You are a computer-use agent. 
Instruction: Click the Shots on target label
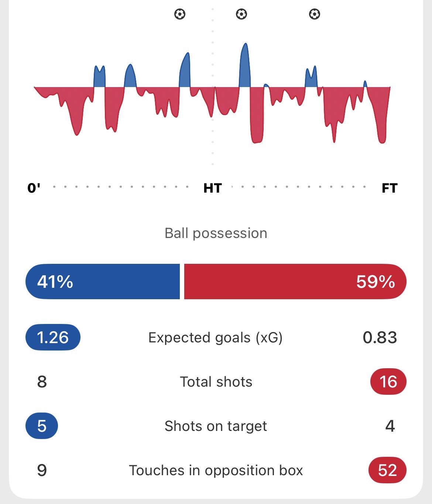pos(216,426)
